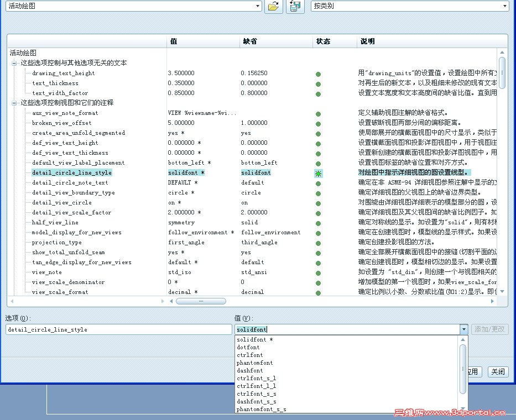
Task: Select the detail_view_boundary_type option
Action: coord(74,192)
